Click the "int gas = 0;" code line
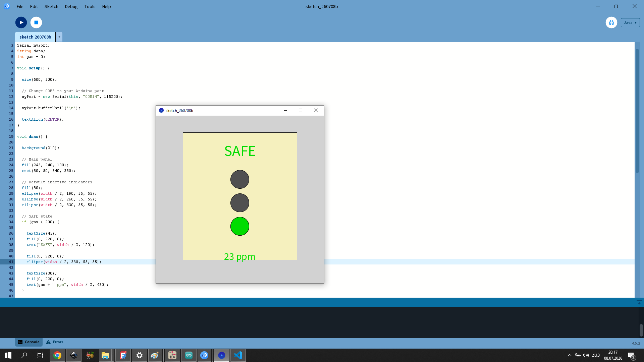The image size is (644, 362). 31,57
